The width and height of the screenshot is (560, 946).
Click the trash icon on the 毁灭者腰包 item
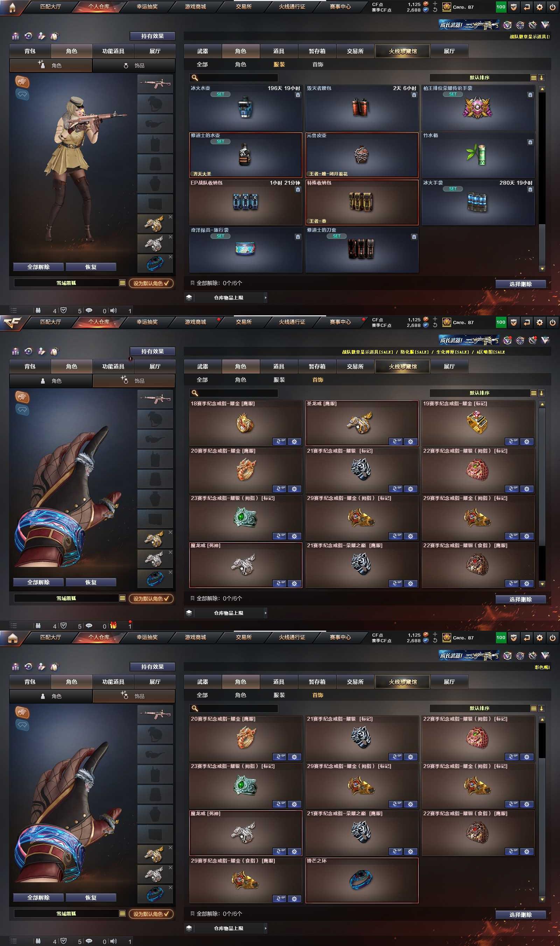(x=414, y=95)
